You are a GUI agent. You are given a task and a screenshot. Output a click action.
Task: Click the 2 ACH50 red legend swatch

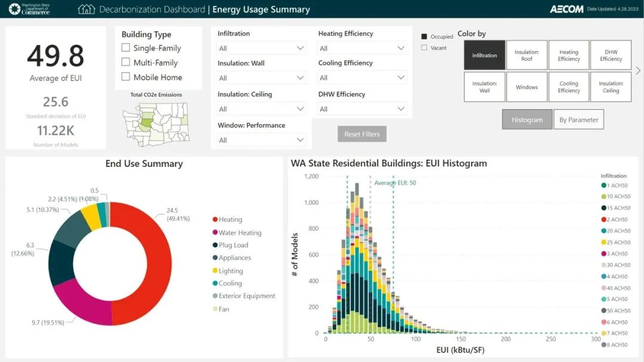604,219
